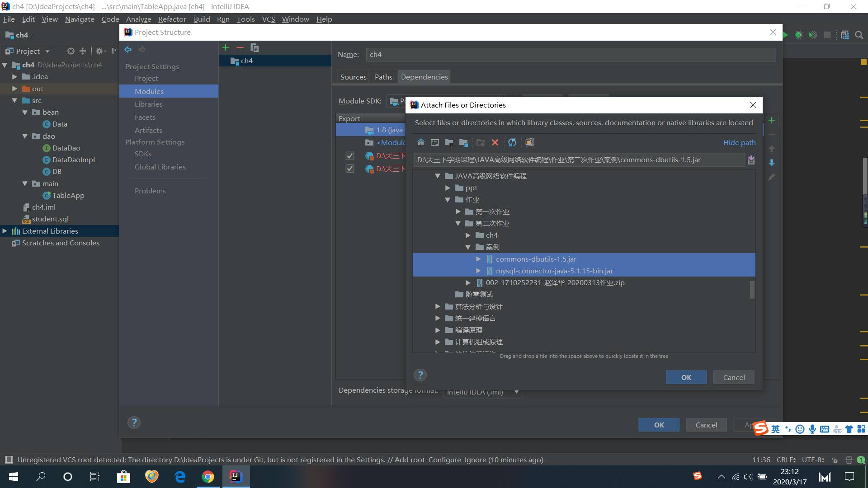Image resolution: width=868 pixels, height=488 pixels.
Task: Collapse the 第二次作业 folder
Action: 458,223
